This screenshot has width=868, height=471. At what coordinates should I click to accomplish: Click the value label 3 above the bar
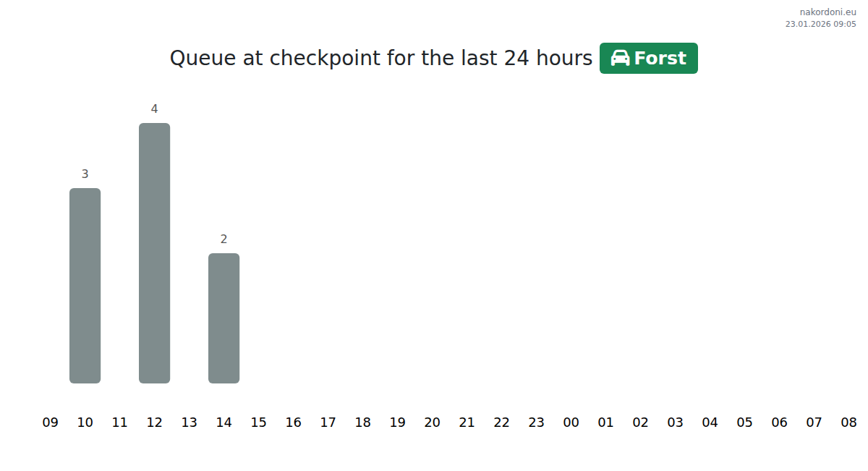[85, 174]
